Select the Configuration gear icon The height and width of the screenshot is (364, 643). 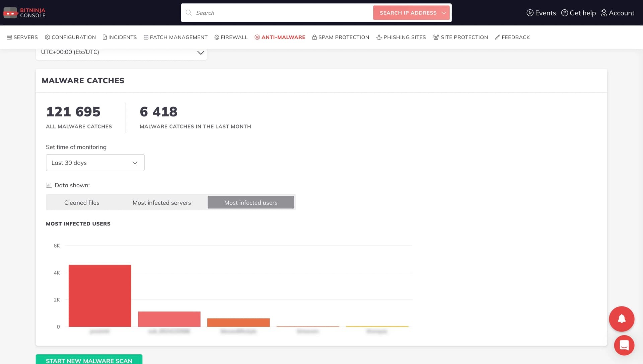click(47, 37)
